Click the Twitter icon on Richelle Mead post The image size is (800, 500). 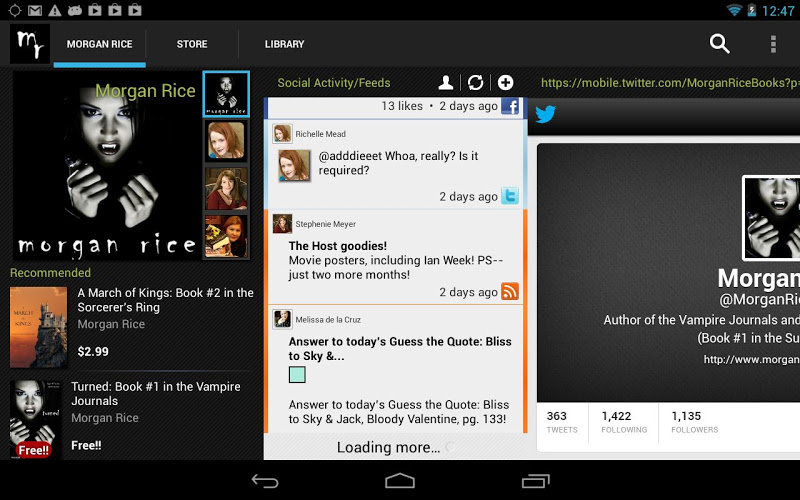point(510,196)
